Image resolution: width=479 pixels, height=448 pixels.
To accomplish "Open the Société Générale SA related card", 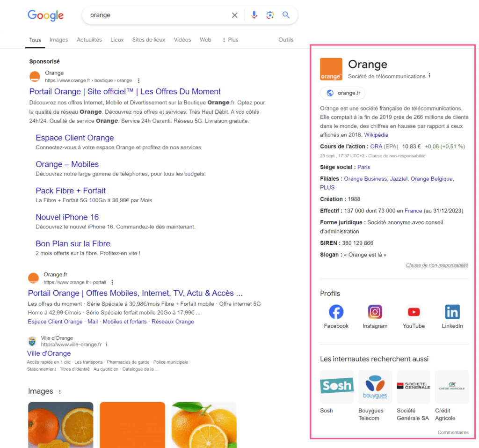I will pos(414,395).
